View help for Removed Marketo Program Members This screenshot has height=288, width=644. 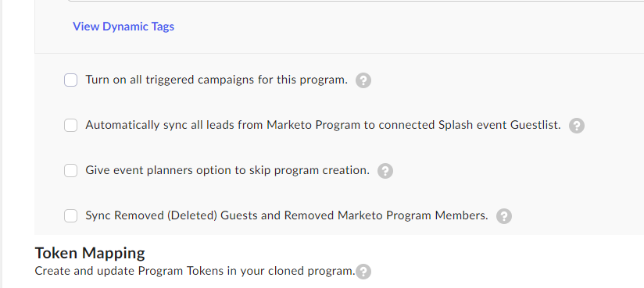pyautogui.click(x=504, y=215)
